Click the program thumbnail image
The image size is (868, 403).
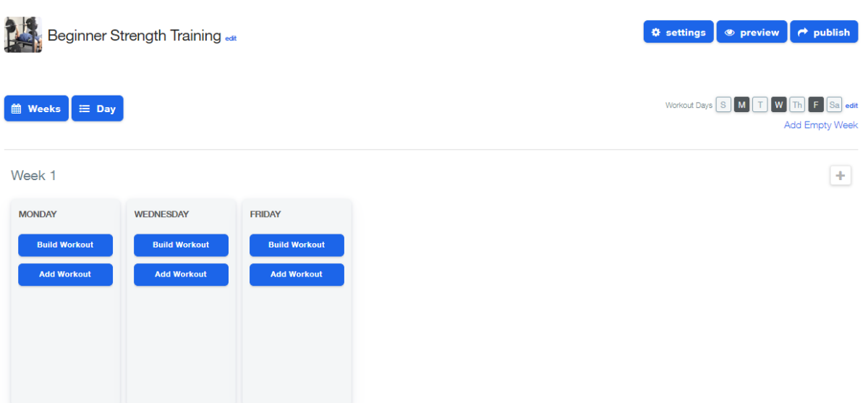tap(23, 35)
